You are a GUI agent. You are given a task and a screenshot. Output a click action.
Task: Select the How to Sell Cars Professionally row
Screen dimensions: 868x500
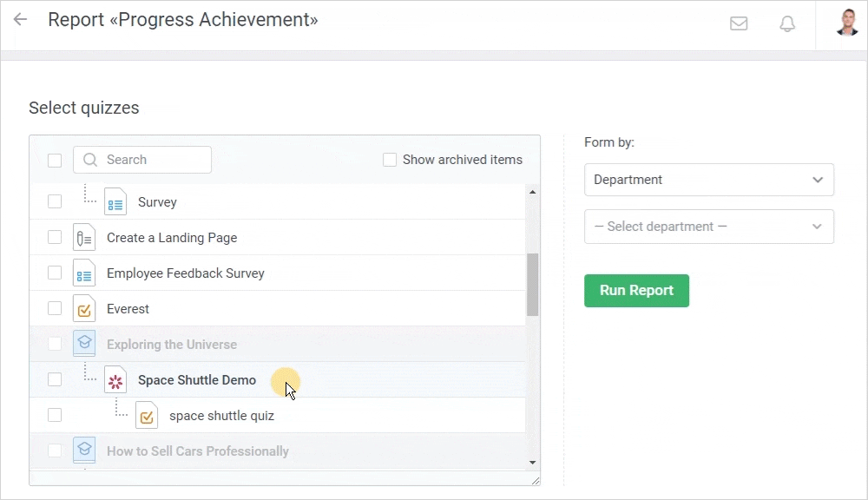click(198, 451)
